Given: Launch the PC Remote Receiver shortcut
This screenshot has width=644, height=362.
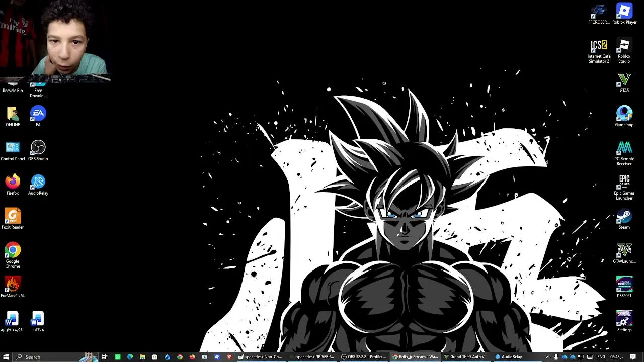Looking at the screenshot, I should pos(624,153).
